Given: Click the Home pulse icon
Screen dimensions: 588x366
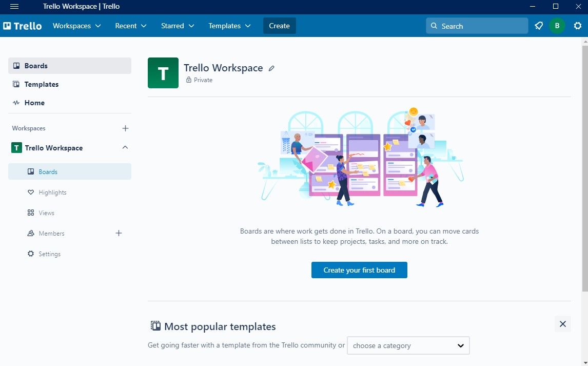Looking at the screenshot, I should [x=16, y=103].
